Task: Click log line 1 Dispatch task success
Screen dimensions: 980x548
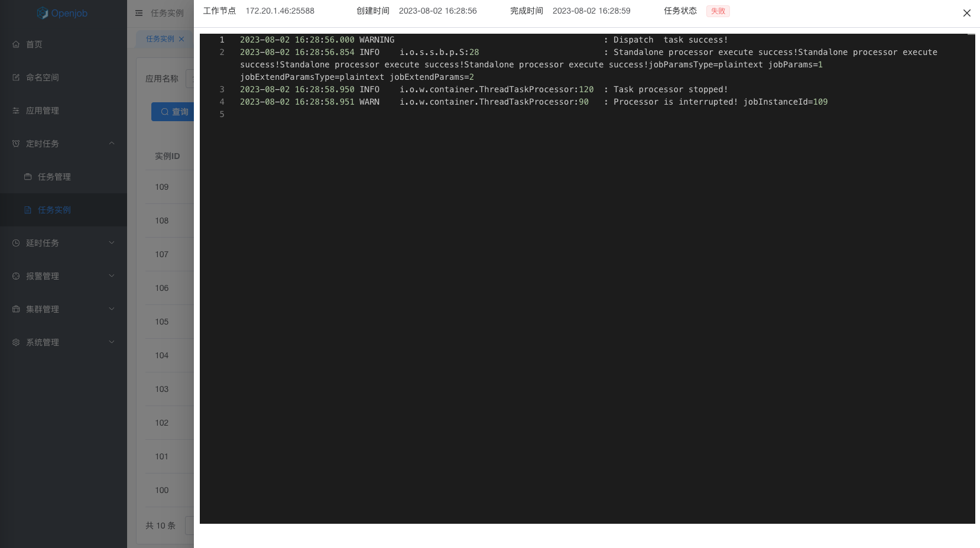Action: click(x=484, y=40)
